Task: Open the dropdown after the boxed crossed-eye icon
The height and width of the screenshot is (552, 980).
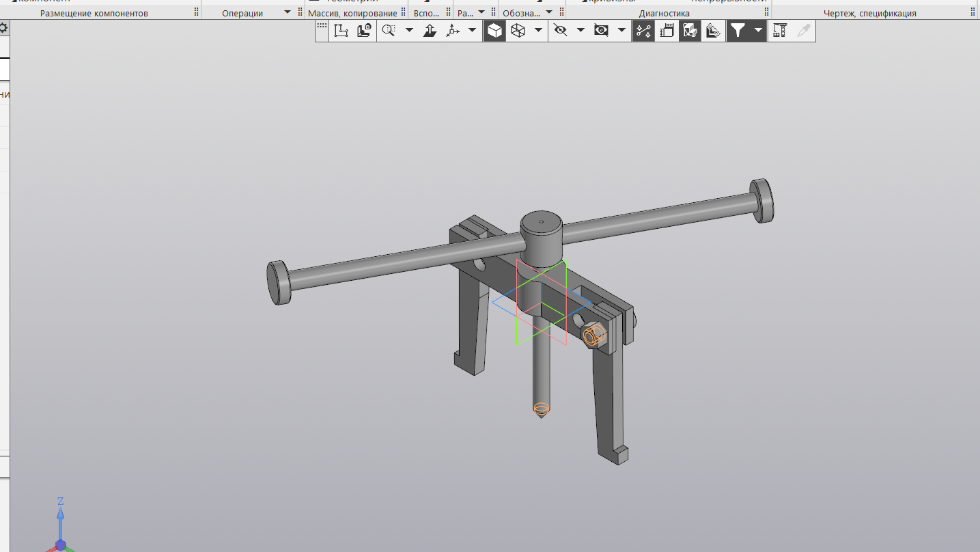Action: point(621,30)
